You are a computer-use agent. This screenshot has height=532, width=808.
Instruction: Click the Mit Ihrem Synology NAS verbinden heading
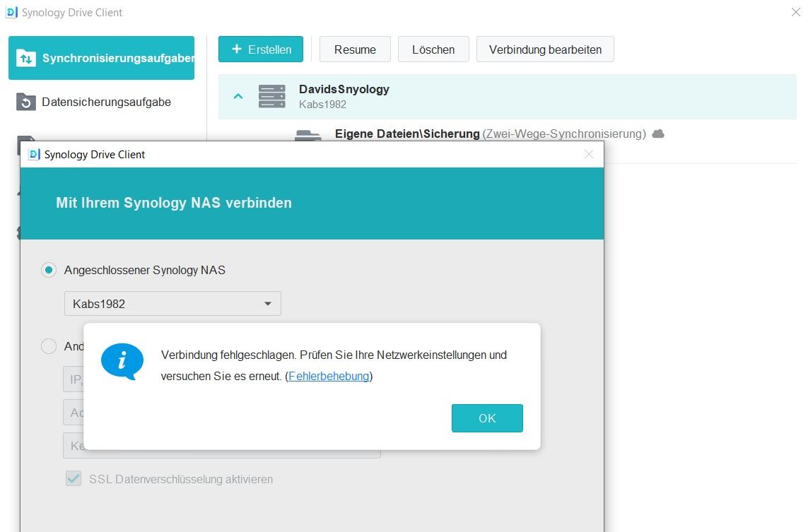point(174,202)
